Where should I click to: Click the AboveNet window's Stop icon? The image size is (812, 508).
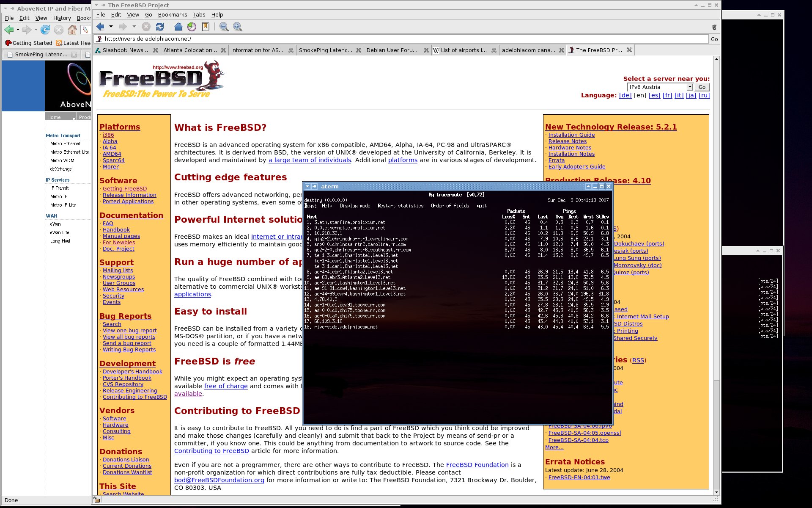pyautogui.click(x=59, y=30)
